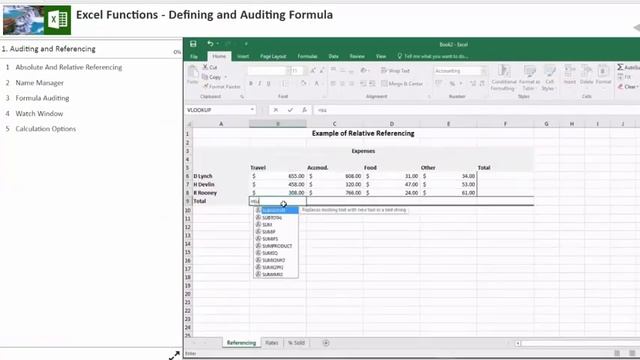
Task: Open the Watch Window lesson link
Action: click(x=39, y=113)
